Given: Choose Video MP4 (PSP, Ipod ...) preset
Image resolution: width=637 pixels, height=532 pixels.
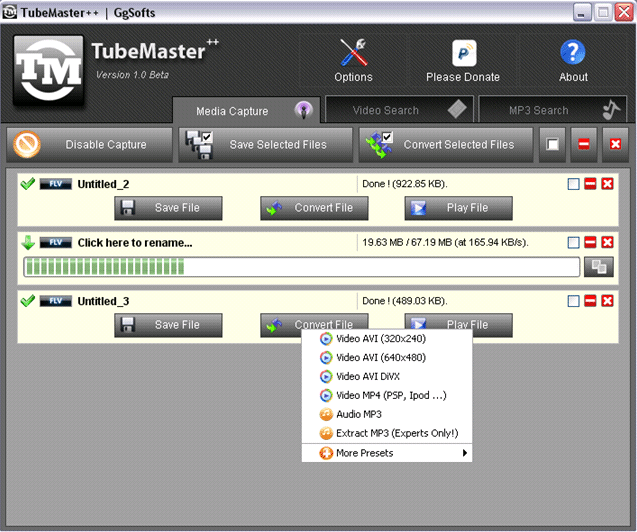Looking at the screenshot, I should pos(387,396).
